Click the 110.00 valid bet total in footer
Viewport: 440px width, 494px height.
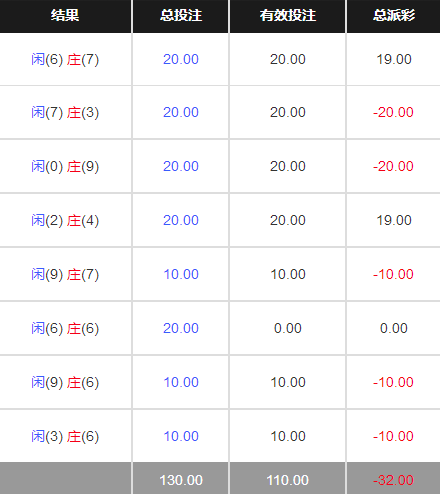coord(288,480)
